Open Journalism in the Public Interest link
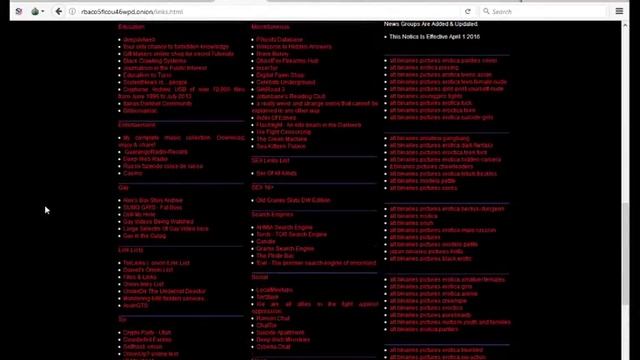Image resolution: width=640 pixels, height=360 pixels. [x=165, y=68]
